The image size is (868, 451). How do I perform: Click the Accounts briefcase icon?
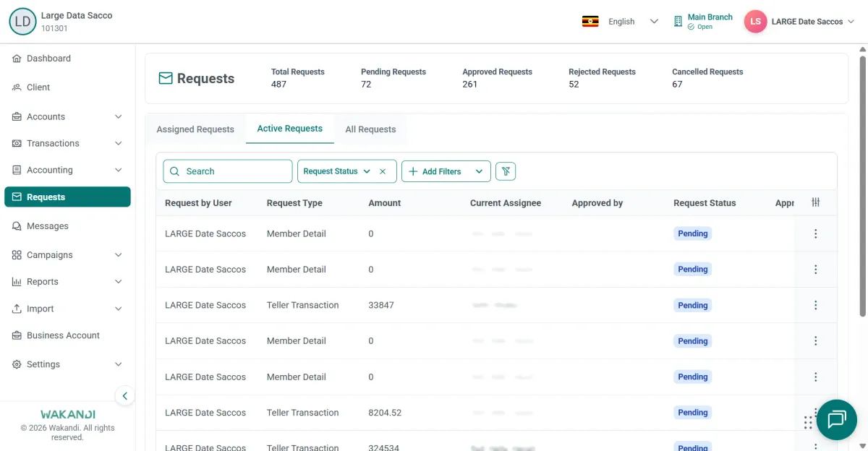(x=17, y=117)
